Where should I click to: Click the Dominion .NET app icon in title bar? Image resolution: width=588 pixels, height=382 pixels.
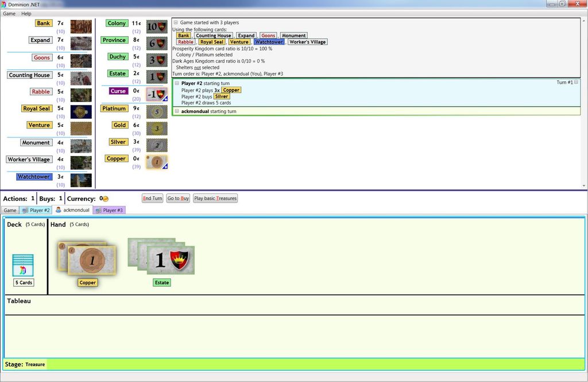tap(3, 4)
